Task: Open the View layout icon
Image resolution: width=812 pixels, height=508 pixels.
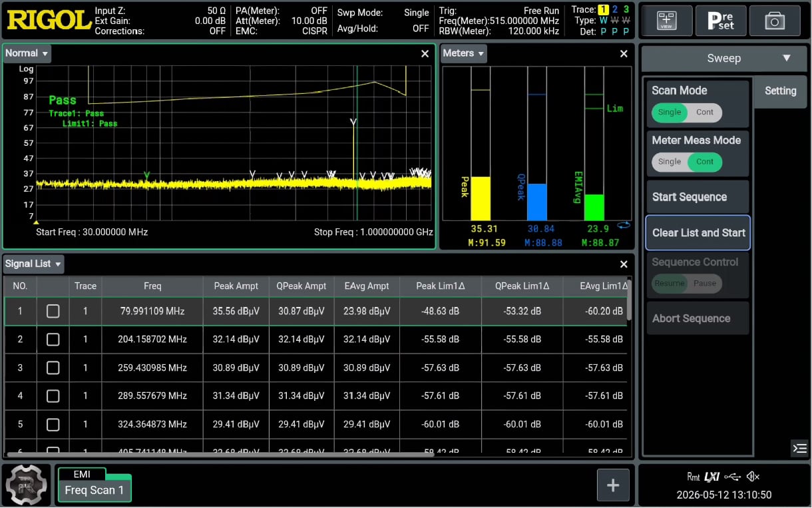Action: point(666,21)
